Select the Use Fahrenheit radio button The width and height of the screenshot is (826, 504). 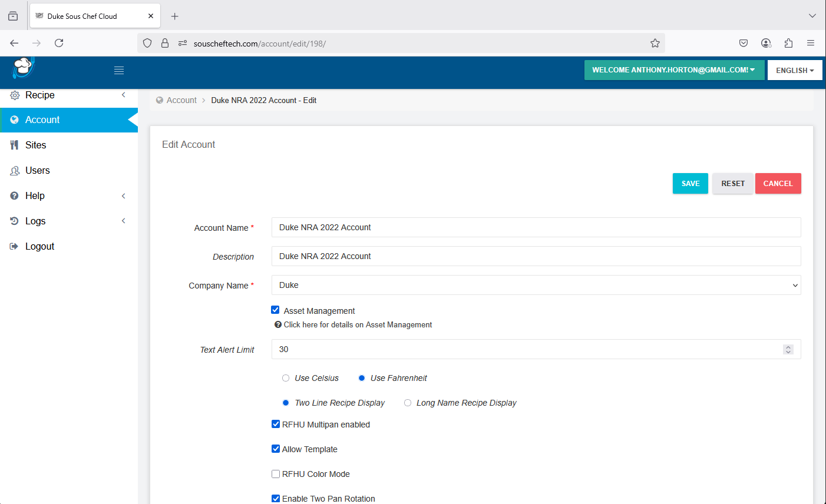(x=362, y=378)
